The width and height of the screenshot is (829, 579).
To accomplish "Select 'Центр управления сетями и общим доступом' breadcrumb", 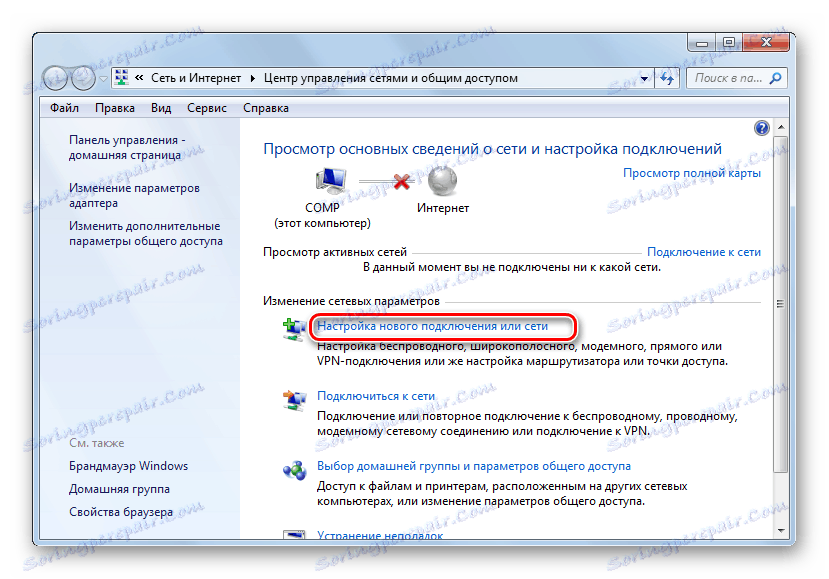I will click(391, 78).
